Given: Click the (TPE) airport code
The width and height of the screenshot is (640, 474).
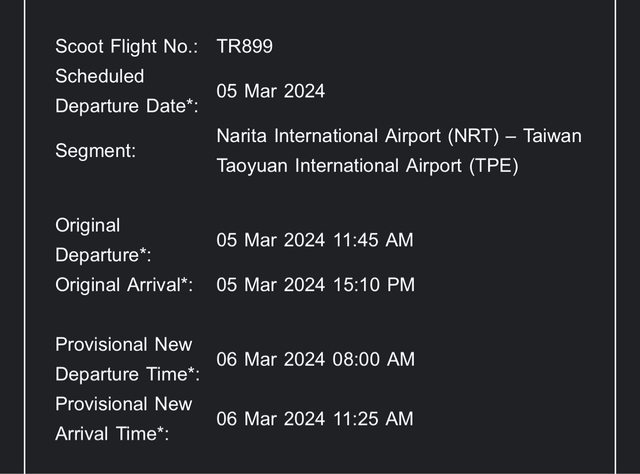Looking at the screenshot, I should 494,166.
